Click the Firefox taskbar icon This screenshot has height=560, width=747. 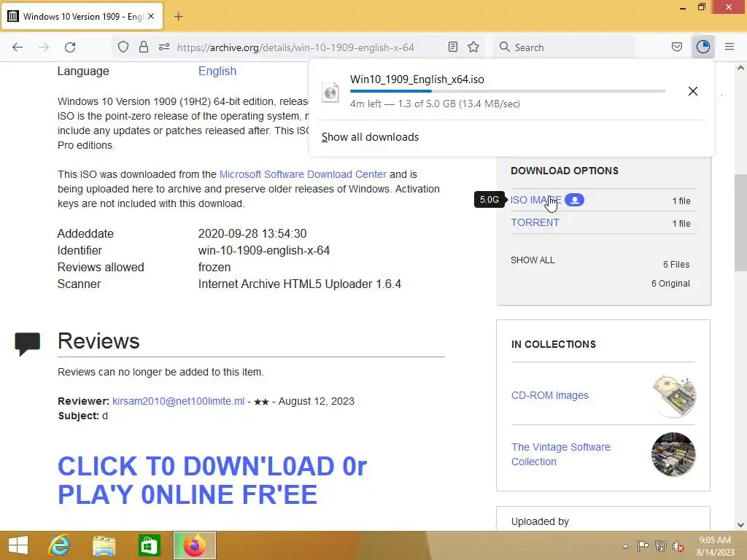click(194, 545)
